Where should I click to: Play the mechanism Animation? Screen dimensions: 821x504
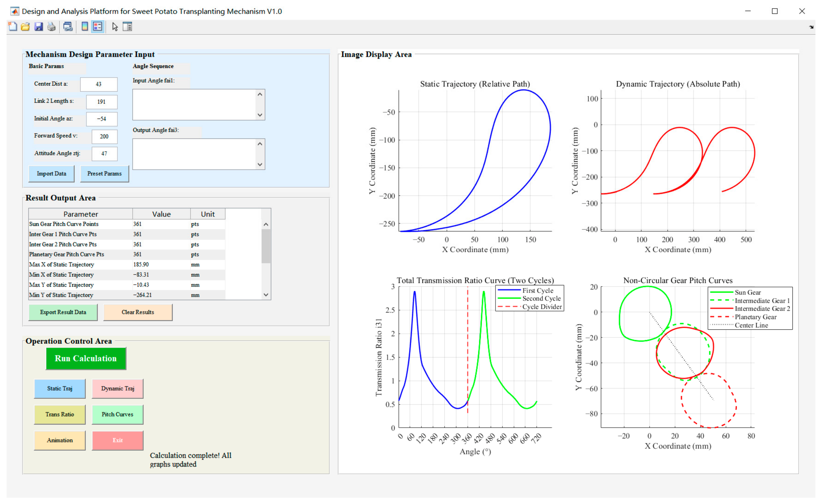(60, 440)
